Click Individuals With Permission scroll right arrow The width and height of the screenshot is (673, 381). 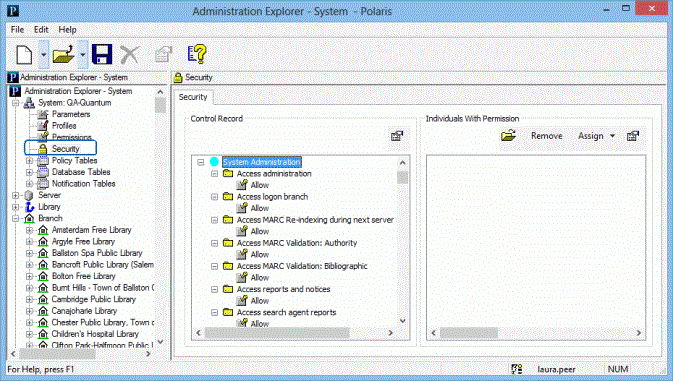point(639,333)
